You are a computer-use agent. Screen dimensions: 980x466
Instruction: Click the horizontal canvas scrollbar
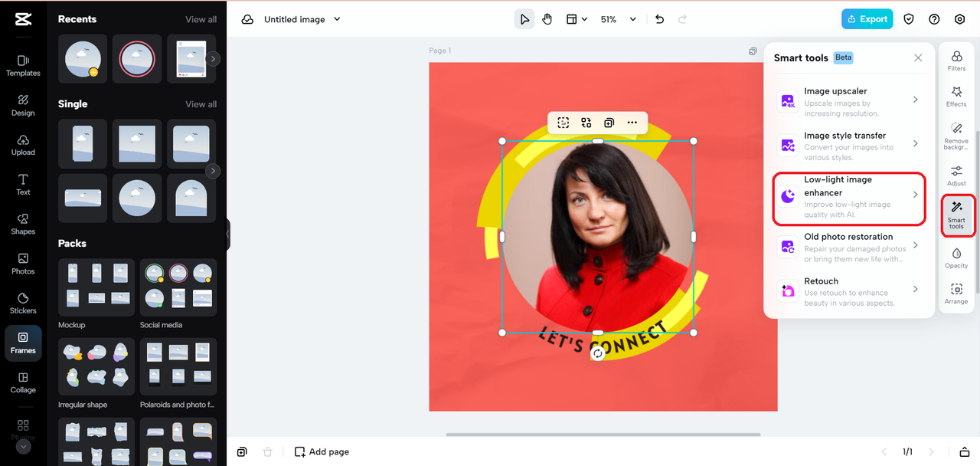pyautogui.click(x=603, y=435)
